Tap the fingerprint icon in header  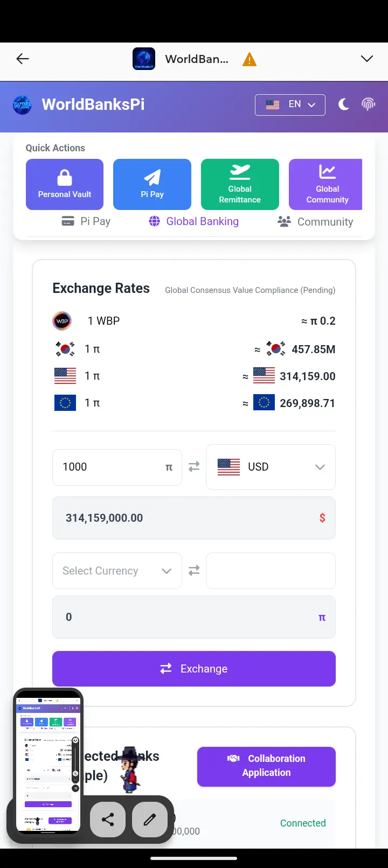pos(369,104)
